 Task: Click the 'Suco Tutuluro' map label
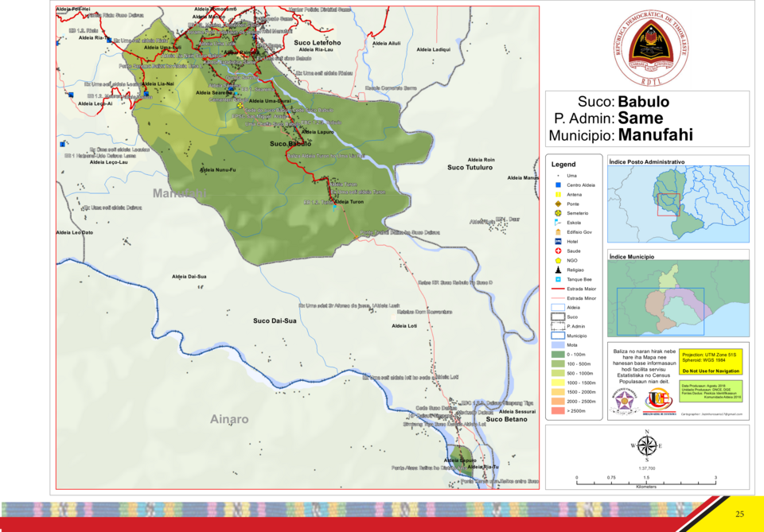pos(470,168)
